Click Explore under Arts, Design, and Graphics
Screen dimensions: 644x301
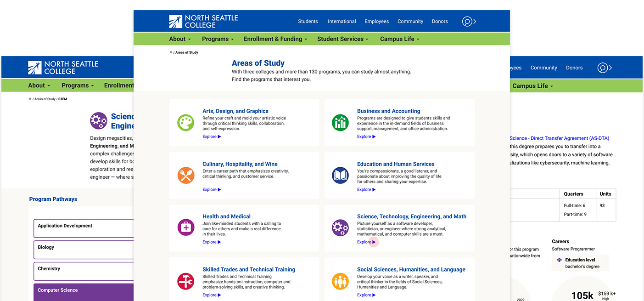[212, 136]
